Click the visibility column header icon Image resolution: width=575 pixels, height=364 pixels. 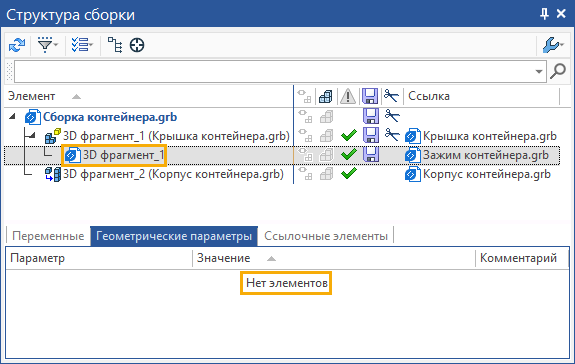pos(304,96)
